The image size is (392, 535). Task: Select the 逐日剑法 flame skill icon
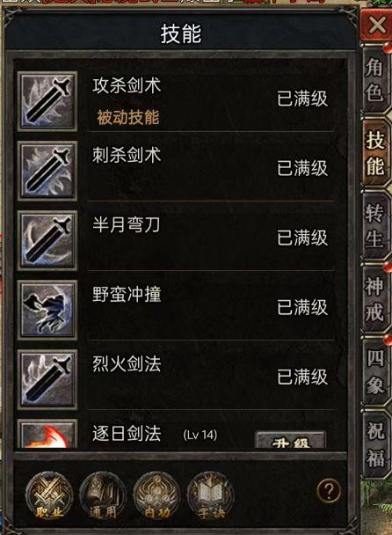click(47, 434)
